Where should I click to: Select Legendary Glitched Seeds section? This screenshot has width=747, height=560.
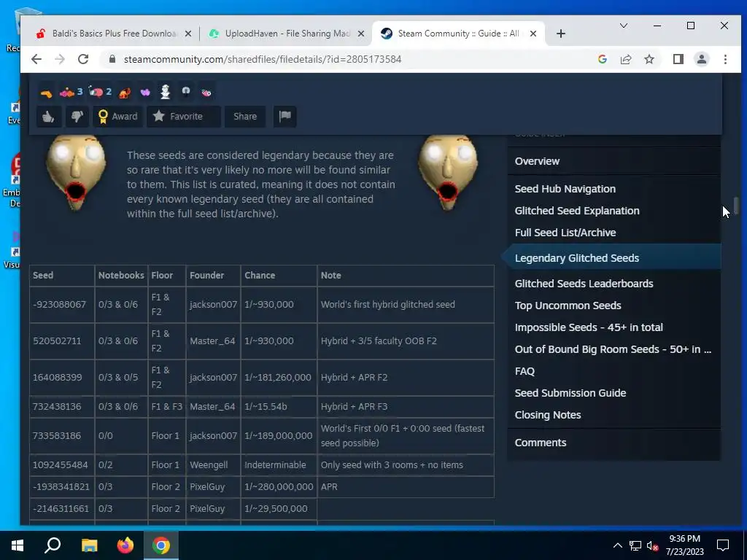[614, 257]
